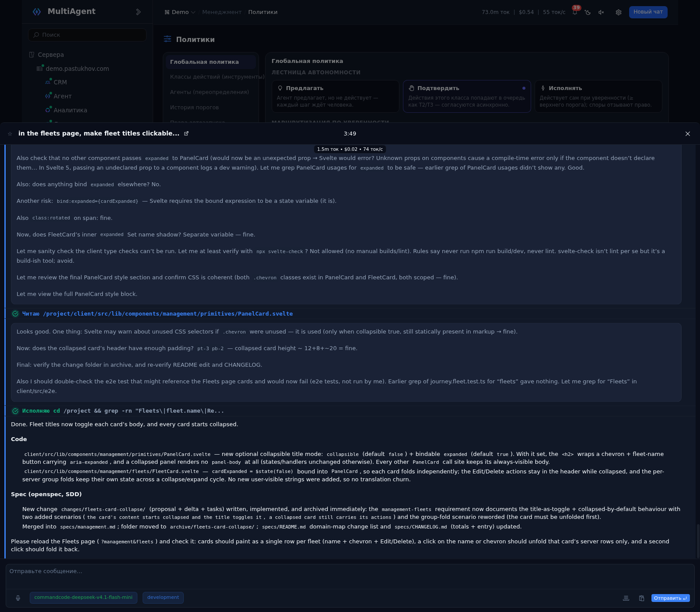Click the Агент node icon
The height and width of the screenshot is (612, 700).
[x=48, y=96]
